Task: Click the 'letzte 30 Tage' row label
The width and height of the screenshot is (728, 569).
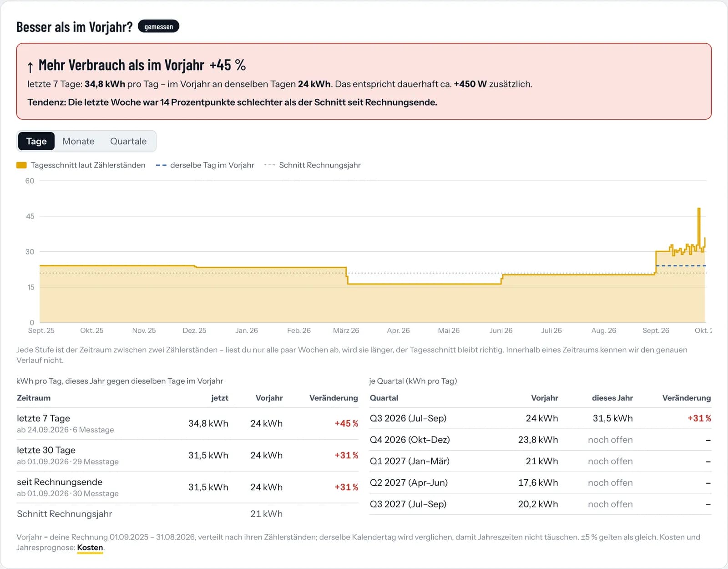Action: [46, 450]
